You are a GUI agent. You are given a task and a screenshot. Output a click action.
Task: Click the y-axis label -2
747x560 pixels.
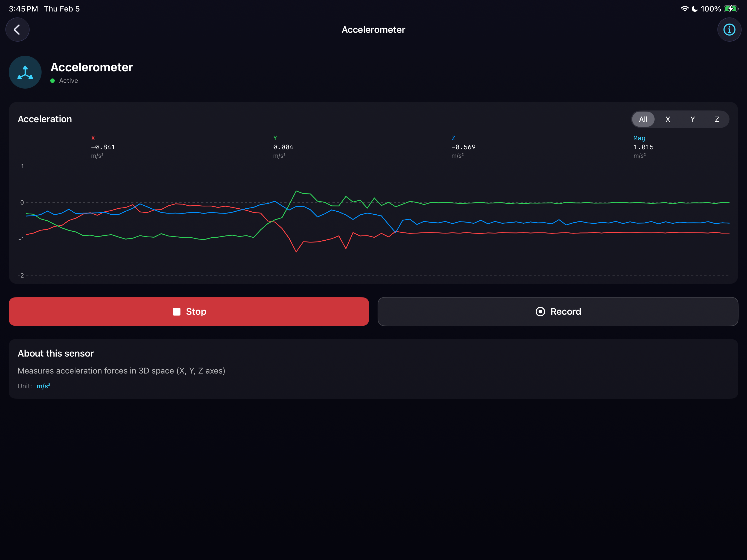point(21,276)
